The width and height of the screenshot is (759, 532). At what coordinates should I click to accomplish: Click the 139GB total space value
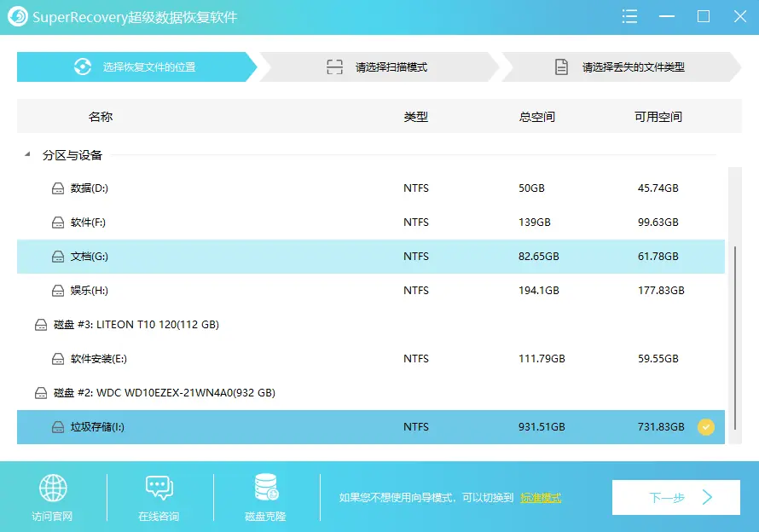click(535, 223)
